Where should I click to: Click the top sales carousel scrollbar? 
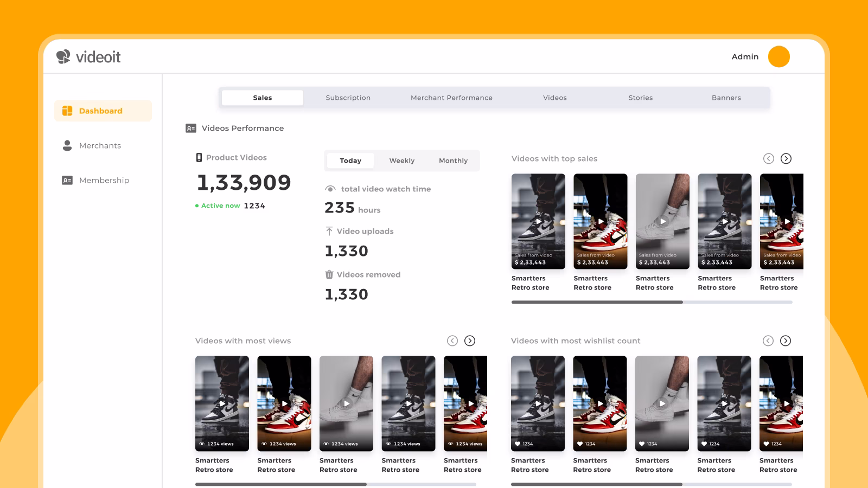click(x=652, y=302)
